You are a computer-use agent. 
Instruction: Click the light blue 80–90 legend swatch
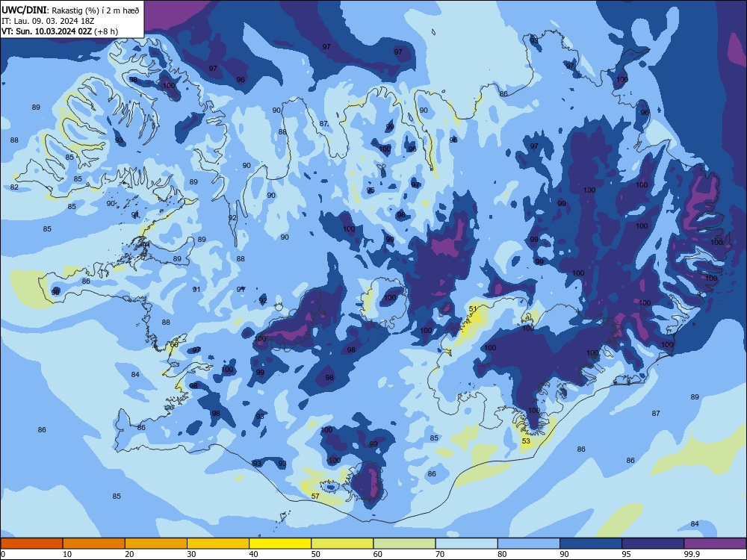[x=529, y=544]
